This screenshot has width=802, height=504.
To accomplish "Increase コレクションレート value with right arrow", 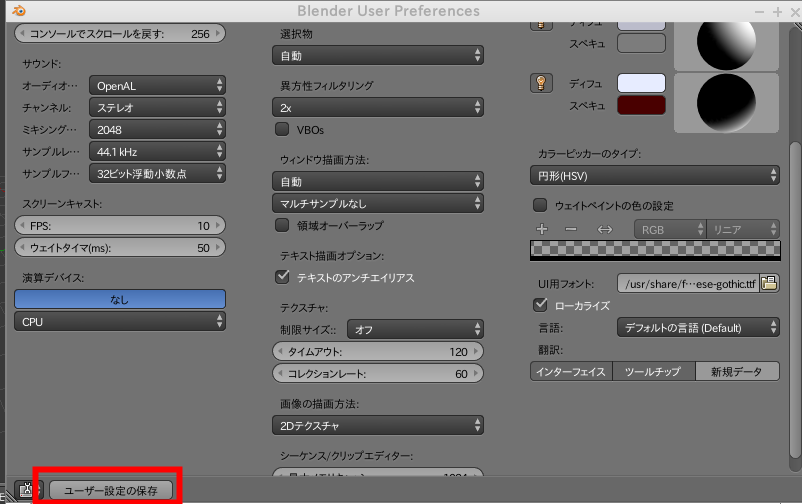I will [476, 374].
